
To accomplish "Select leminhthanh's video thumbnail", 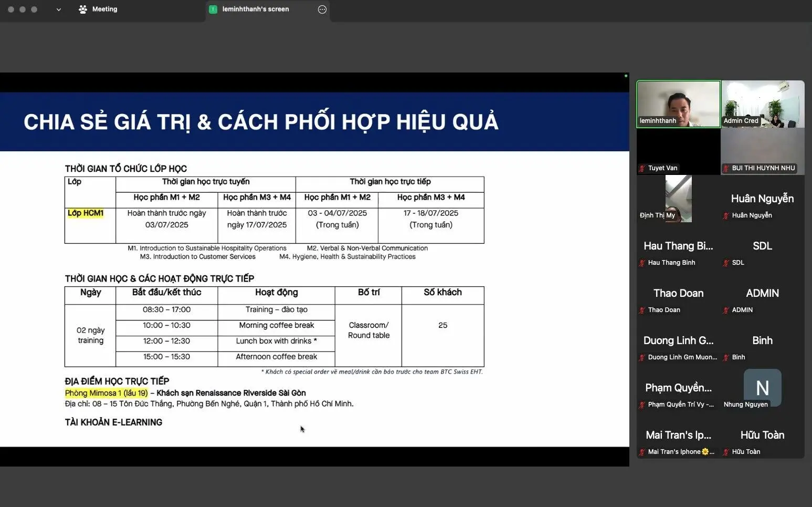I will (678, 104).
